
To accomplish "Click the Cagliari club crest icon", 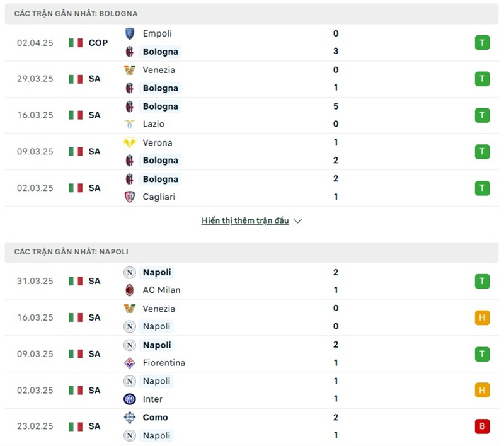I will (130, 197).
